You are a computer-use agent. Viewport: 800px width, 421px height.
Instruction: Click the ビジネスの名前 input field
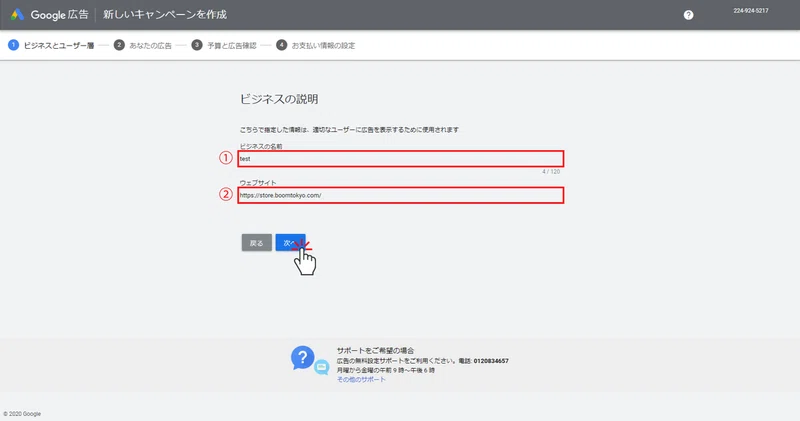click(401, 159)
